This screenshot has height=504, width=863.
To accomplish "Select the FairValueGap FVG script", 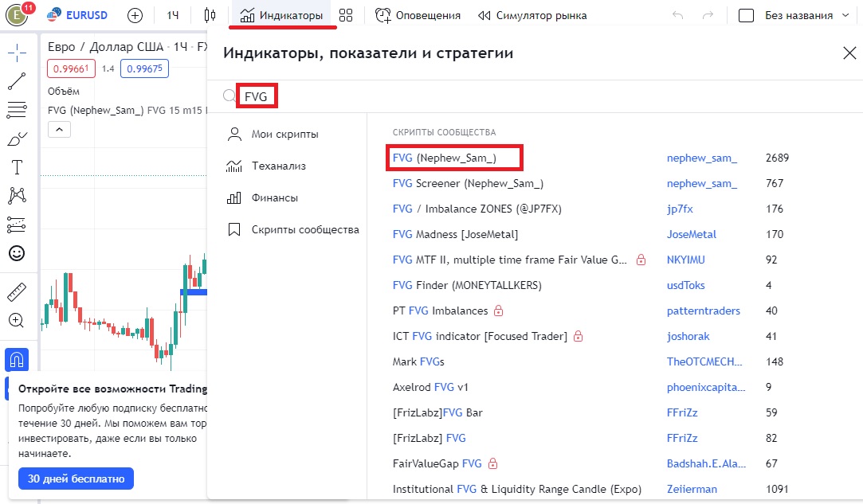I will click(437, 464).
